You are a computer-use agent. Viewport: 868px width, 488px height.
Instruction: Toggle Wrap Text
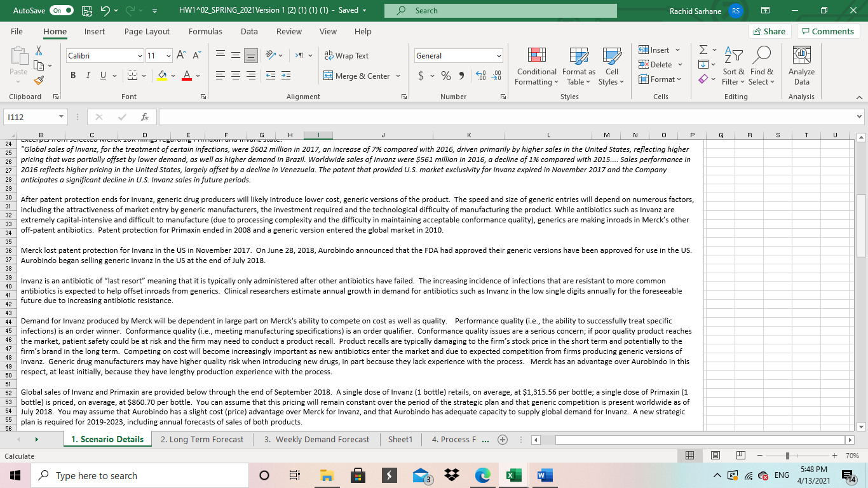pos(346,56)
